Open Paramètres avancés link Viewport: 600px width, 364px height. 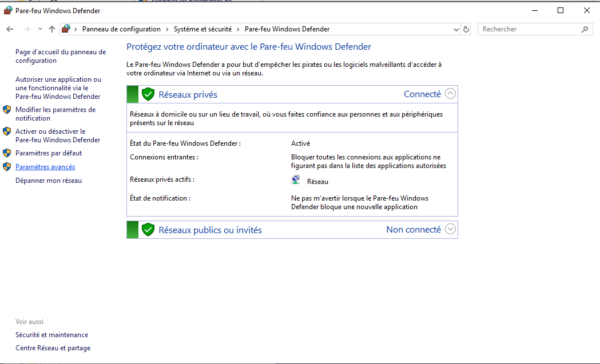pos(45,167)
